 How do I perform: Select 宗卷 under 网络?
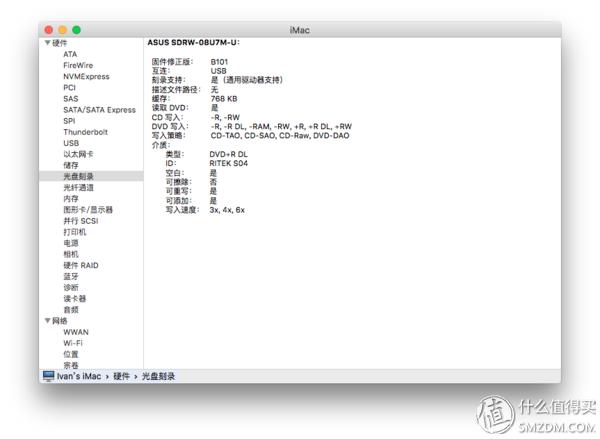click(71, 365)
